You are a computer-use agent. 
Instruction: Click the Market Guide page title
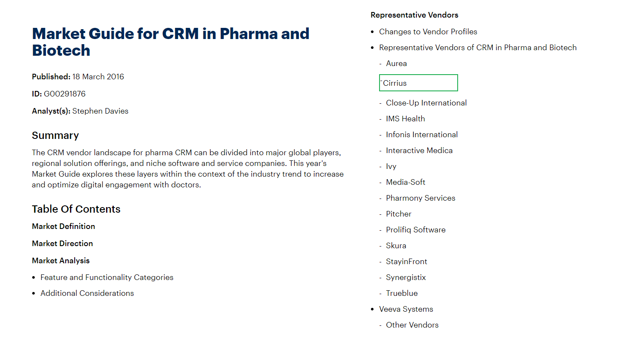pos(170,42)
